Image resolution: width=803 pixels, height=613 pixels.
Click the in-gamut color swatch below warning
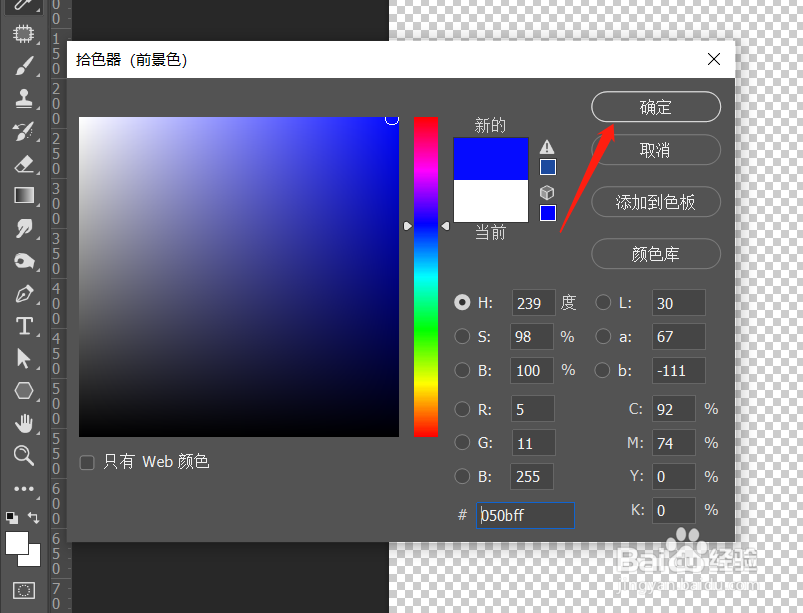click(x=547, y=167)
